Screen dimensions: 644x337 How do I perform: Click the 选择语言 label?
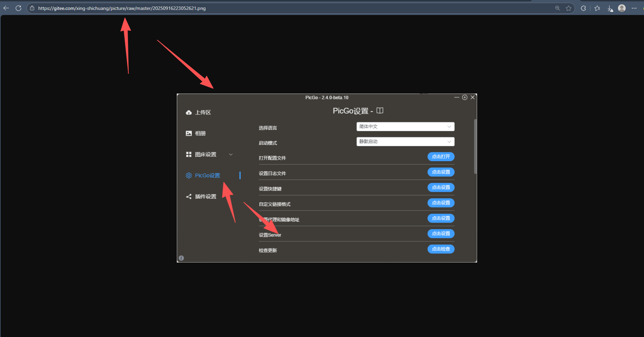[x=268, y=128]
